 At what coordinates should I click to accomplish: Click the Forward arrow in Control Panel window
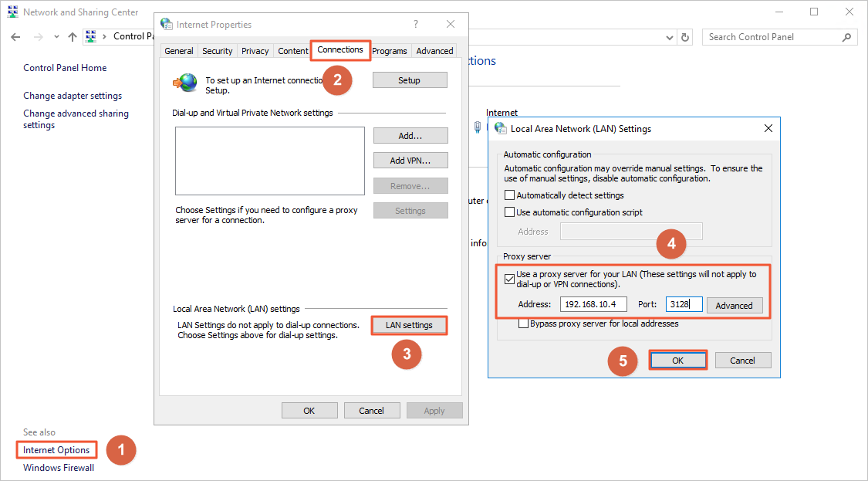[39, 37]
